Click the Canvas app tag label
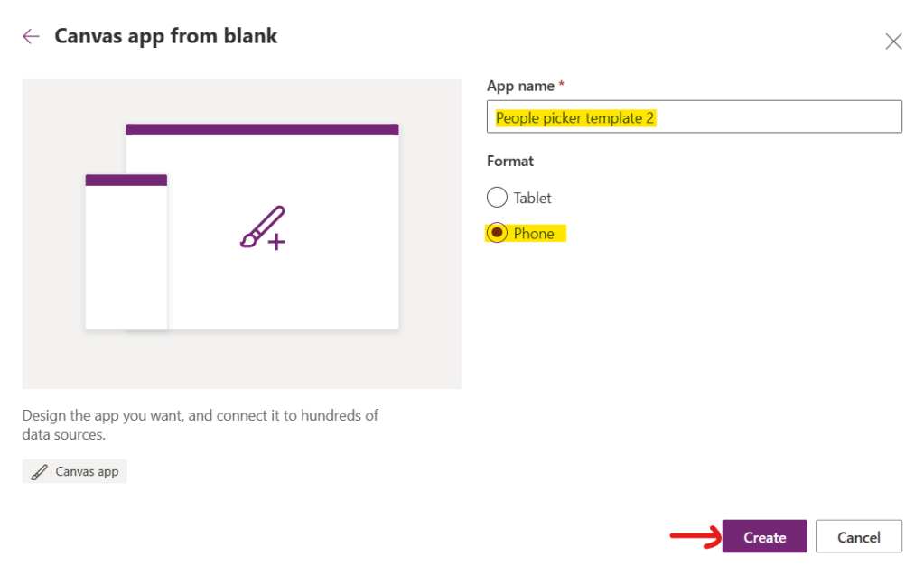The height and width of the screenshot is (575, 924). pos(87,471)
